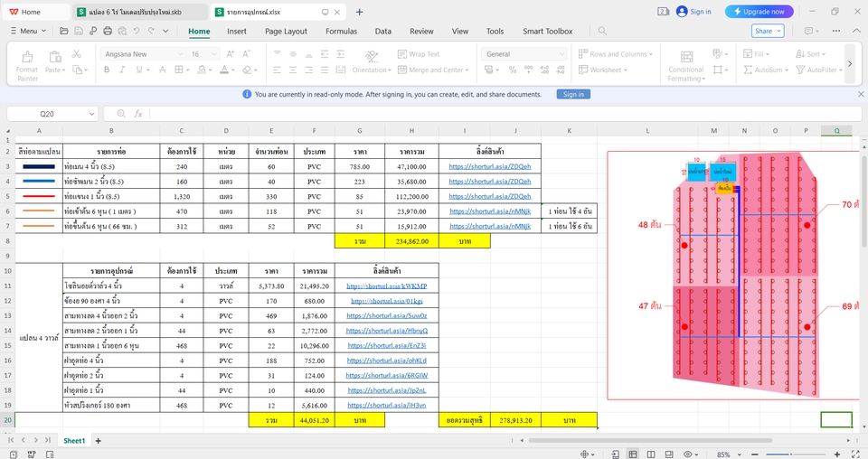
Task: Click the Redo arrow icon
Action: click(x=151, y=31)
